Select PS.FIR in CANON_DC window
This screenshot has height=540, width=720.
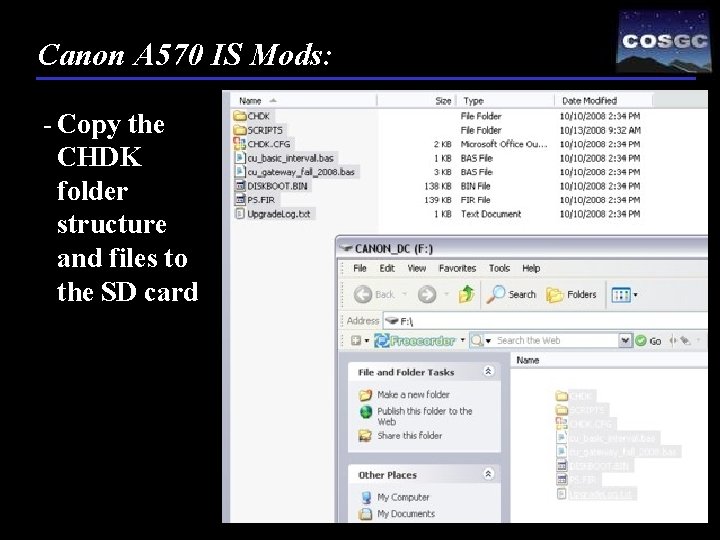tap(578, 479)
